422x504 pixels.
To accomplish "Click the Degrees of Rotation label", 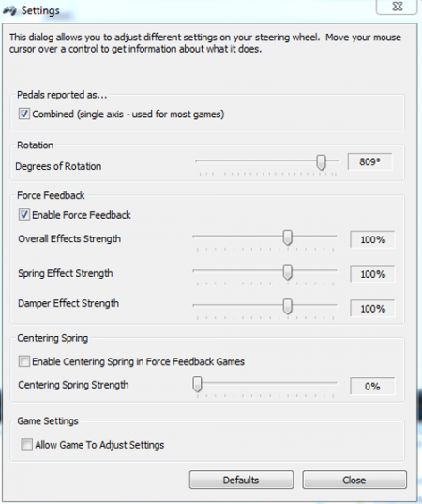I will [x=58, y=166].
